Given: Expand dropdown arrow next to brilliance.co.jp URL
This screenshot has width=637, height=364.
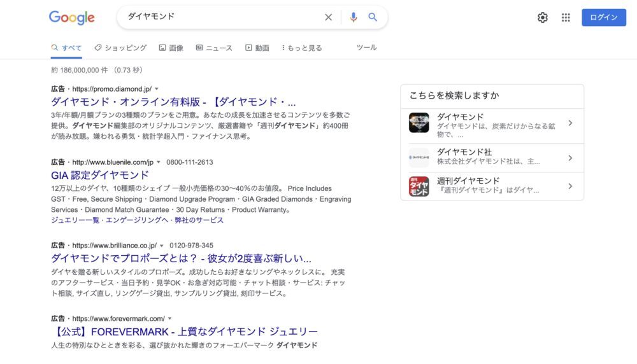Looking at the screenshot, I should [162, 246].
